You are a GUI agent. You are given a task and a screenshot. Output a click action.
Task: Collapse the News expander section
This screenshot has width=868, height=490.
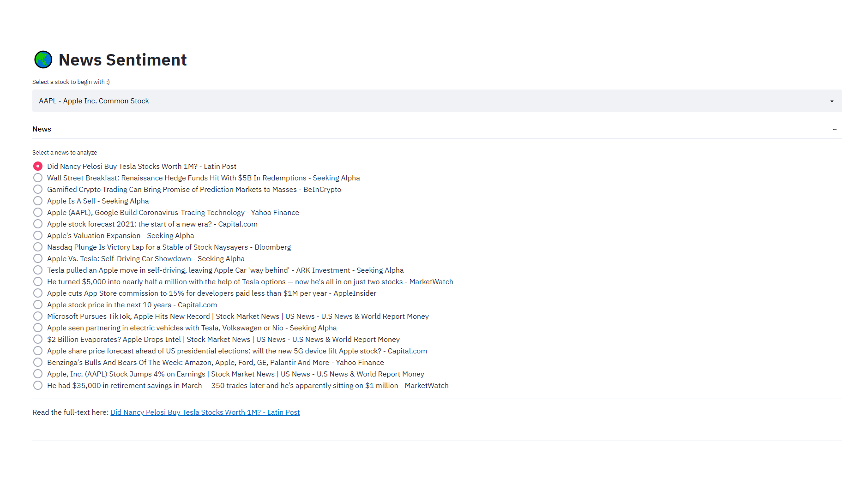click(437, 129)
